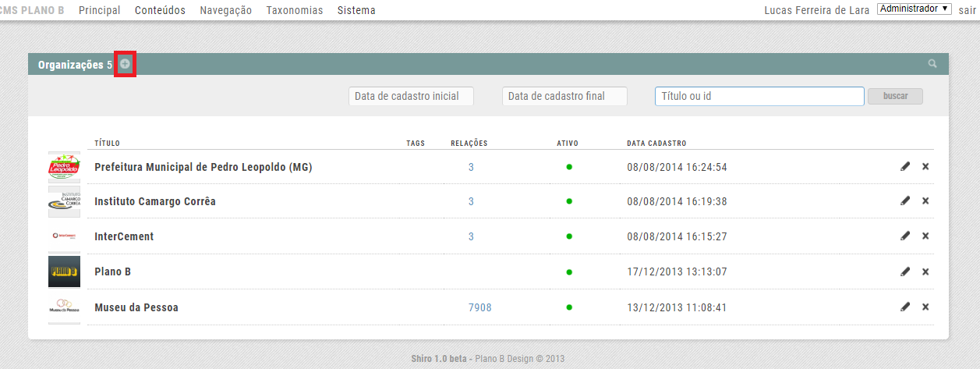Screen dimensions: 980x369
Task: Toggle active dot for Museu da Pessoa
Action: pos(569,307)
